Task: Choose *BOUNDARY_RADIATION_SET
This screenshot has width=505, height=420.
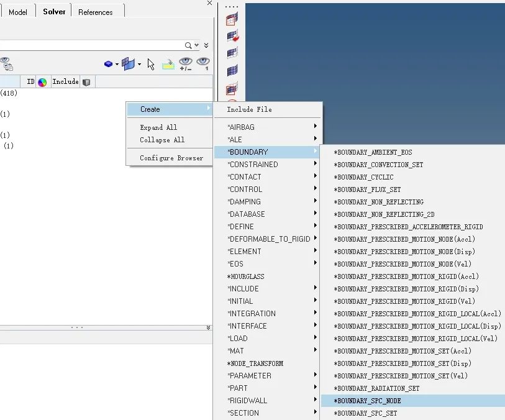Action: tap(413, 388)
